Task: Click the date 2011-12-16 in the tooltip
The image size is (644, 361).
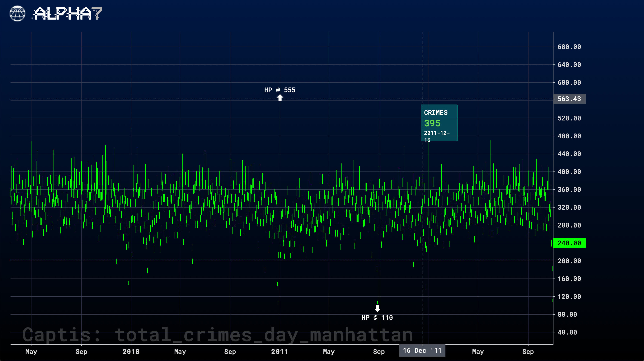Action: tap(437, 137)
